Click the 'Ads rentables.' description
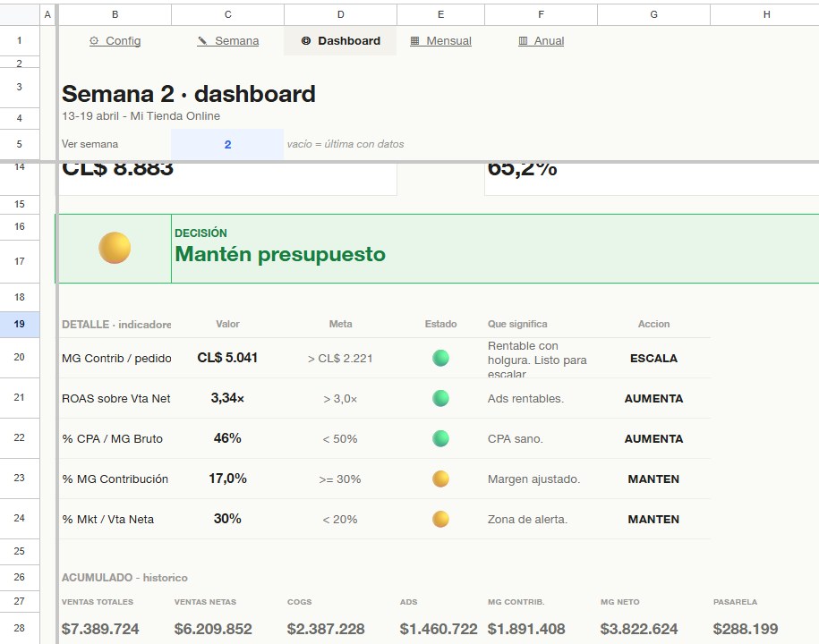This screenshot has width=819, height=644. point(525,399)
